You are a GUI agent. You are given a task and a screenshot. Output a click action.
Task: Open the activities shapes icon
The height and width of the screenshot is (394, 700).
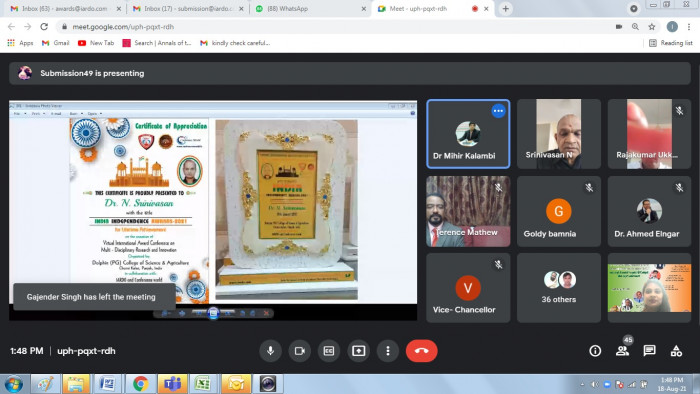click(x=676, y=351)
